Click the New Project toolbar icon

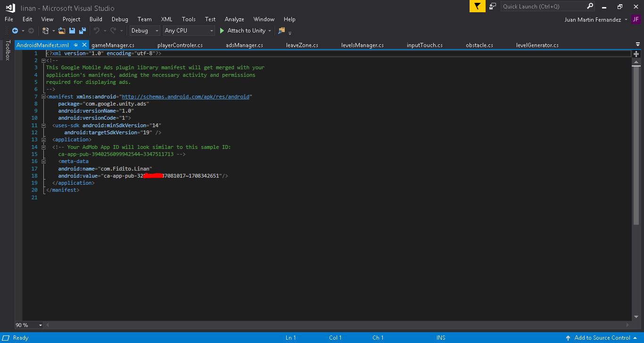[x=45, y=31]
